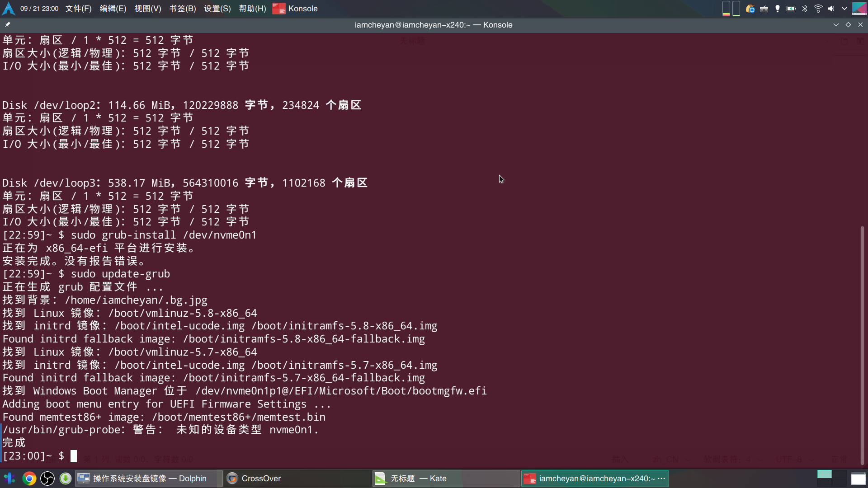The height and width of the screenshot is (488, 868).
Task: Expand the hidden system tray icons chevron
Action: tap(844, 9)
